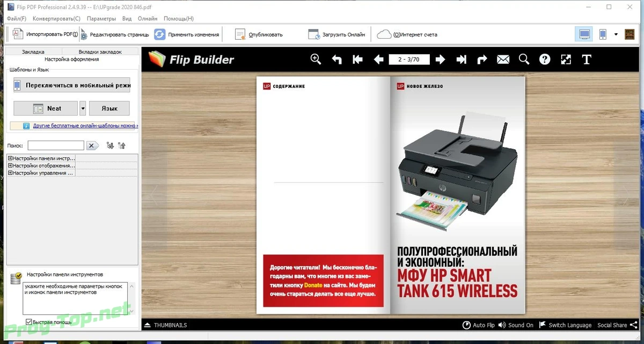Image resolution: width=644 pixels, height=344 pixels.
Task: Open the THUMBNAILS panel
Action: tap(166, 325)
